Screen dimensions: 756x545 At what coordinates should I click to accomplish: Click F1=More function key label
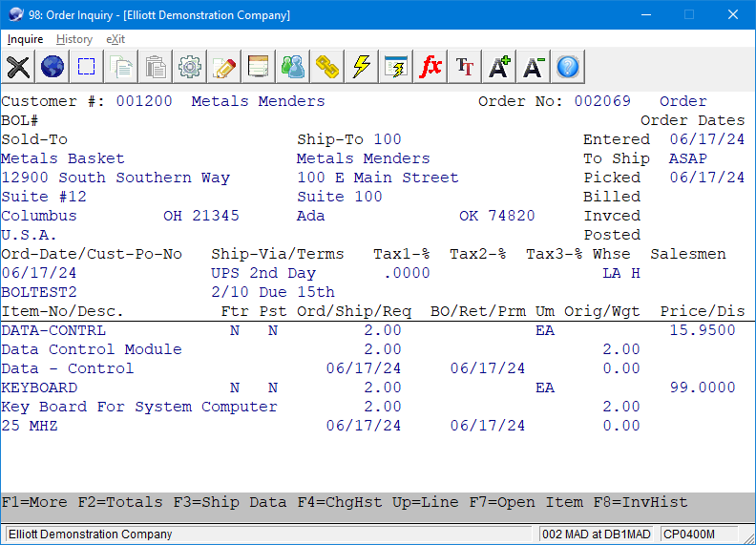point(34,502)
